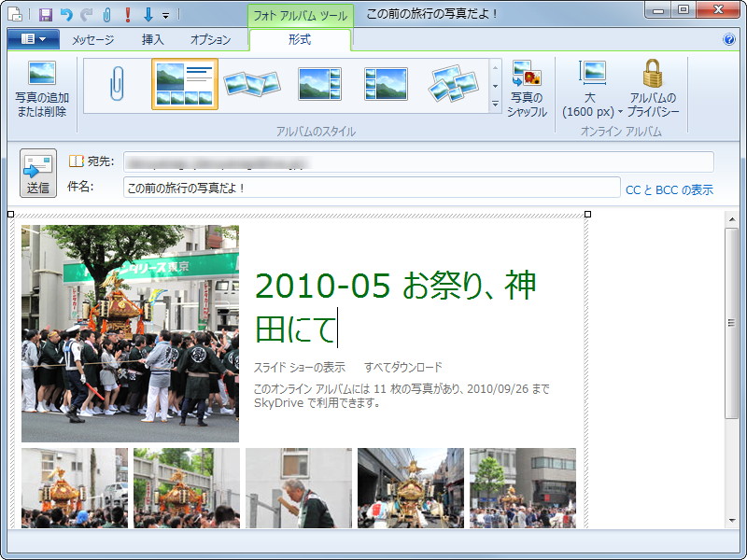Open アルバムのプライバシー lock settings
This screenshot has height=560, width=747.
click(653, 89)
